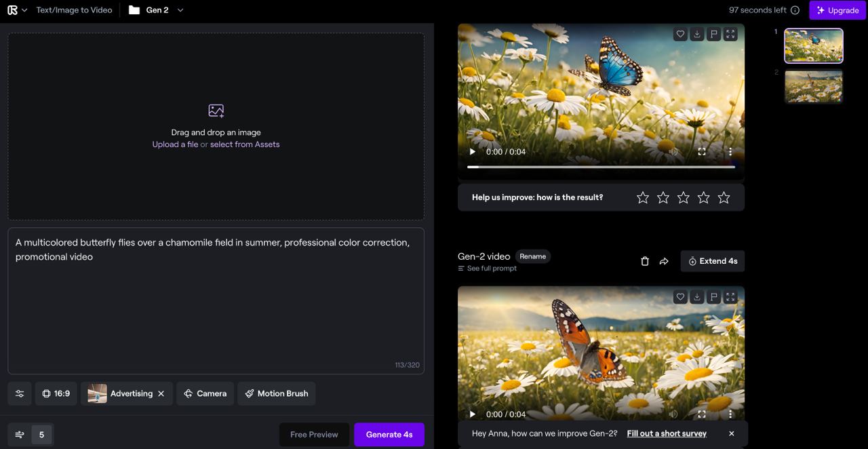This screenshot has width=868, height=449.
Task: Expand first video with the overlay fullscreen icon
Action: pyautogui.click(x=730, y=34)
